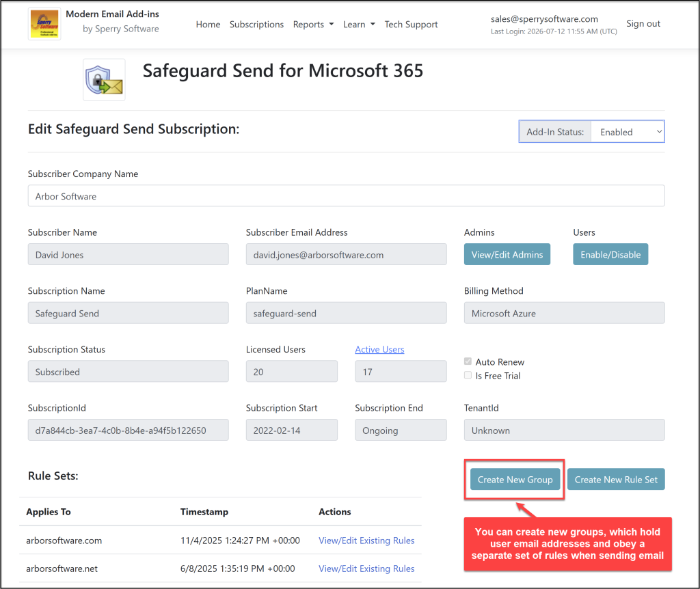View existing rules for arborsoftware.net
The height and width of the screenshot is (589, 700).
tap(366, 569)
